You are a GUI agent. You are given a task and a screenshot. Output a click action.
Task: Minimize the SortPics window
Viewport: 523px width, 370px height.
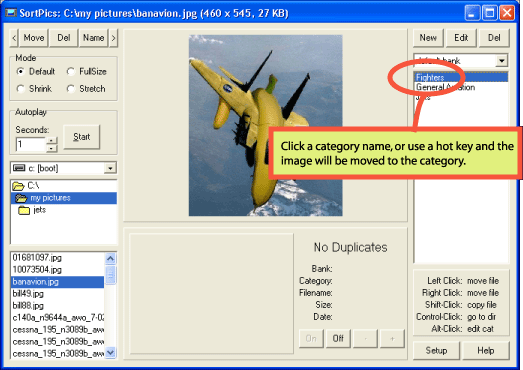point(472,13)
